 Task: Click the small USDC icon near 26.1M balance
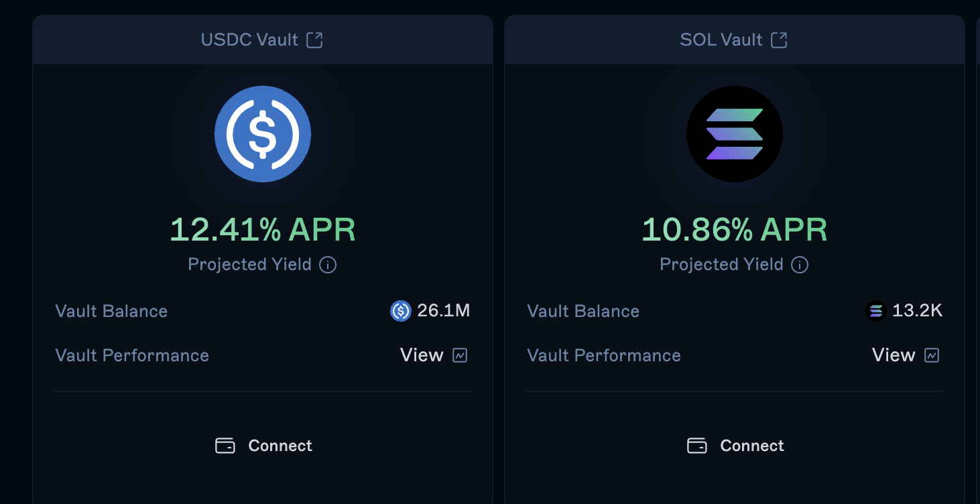400,311
